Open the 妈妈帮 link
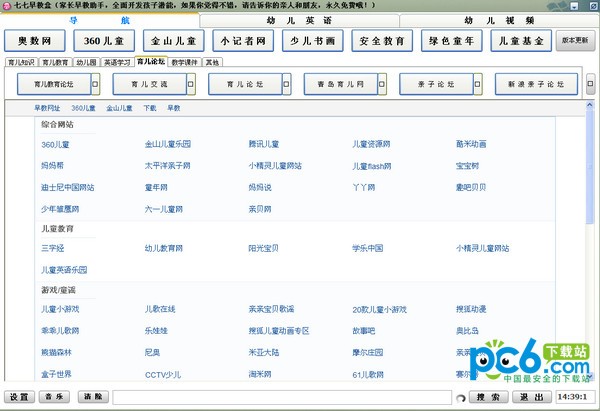The image size is (600, 411). 52,166
